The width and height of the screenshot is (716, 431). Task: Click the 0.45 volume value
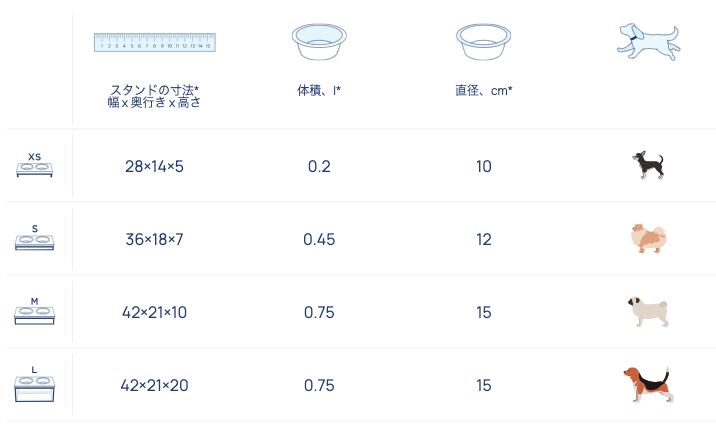tap(319, 239)
